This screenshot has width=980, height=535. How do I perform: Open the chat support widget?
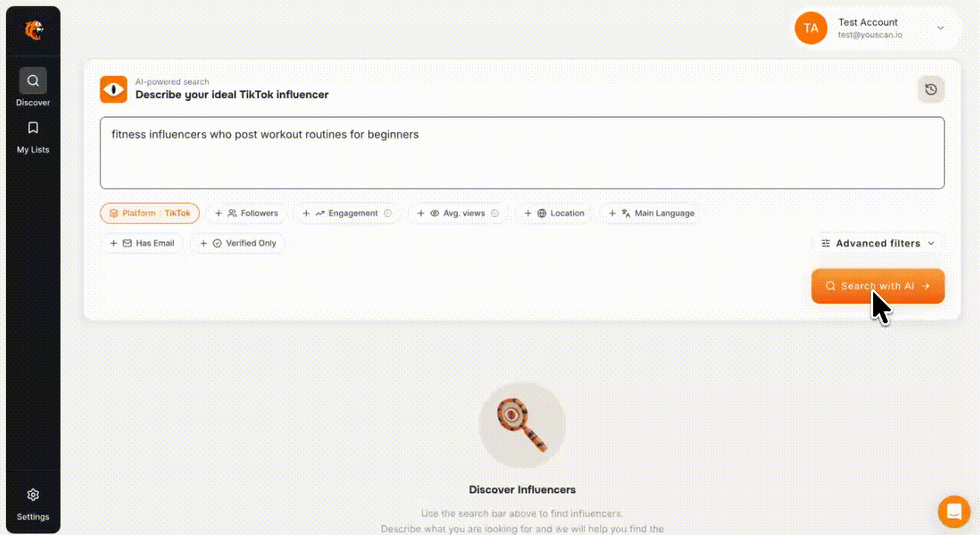954,511
